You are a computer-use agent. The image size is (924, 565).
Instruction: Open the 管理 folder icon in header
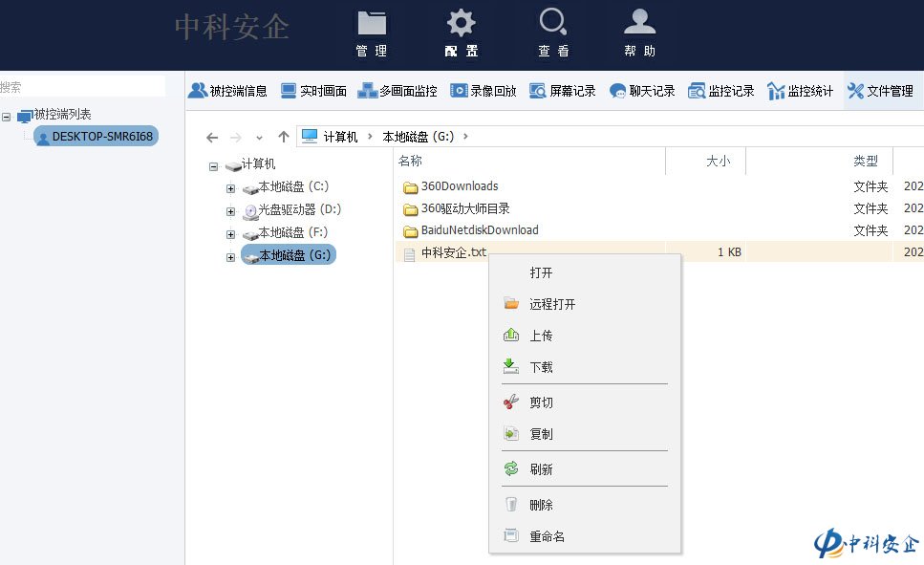[372, 24]
